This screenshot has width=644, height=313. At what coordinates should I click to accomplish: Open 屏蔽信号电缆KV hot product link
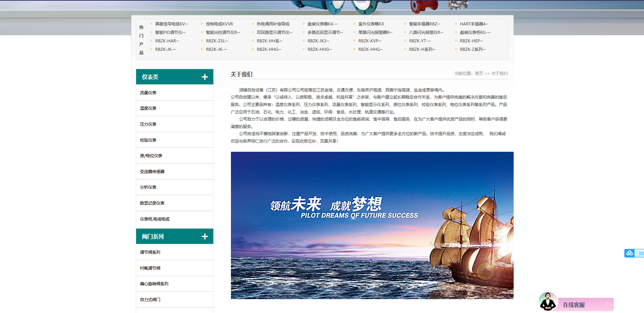point(171,24)
